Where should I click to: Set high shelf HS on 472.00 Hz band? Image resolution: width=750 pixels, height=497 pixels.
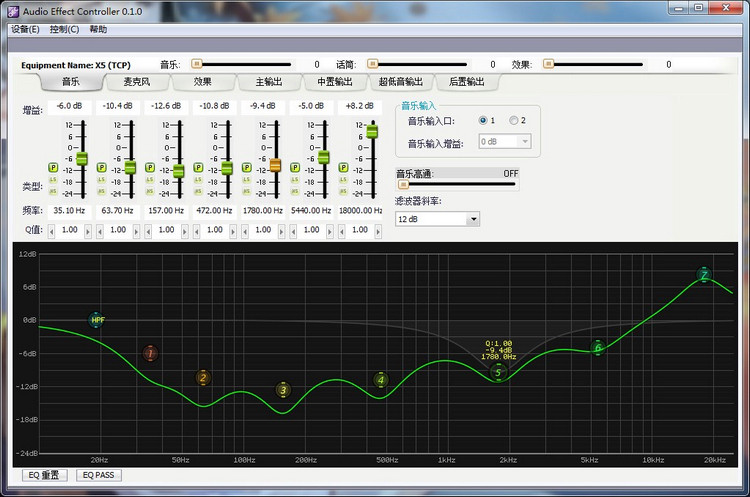198,191
